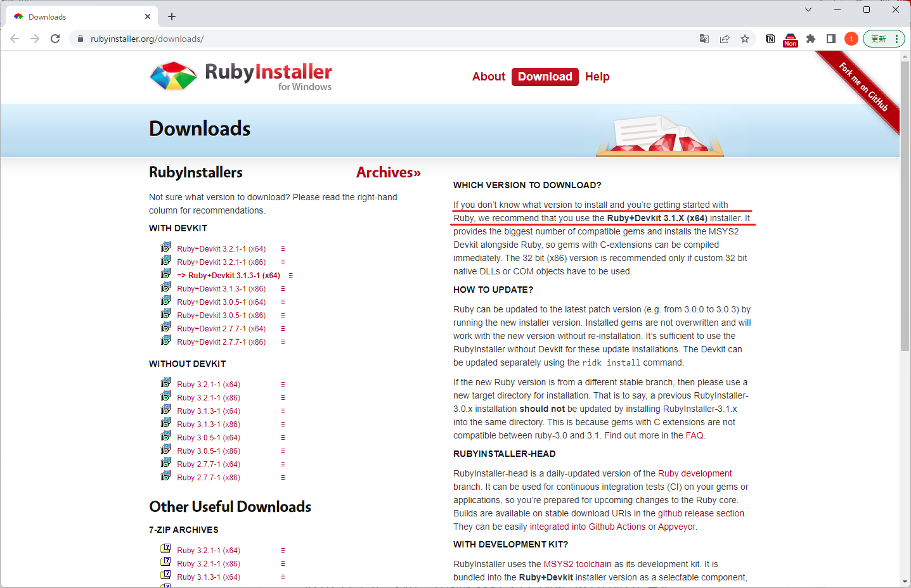Toggle checksum details for Ruby+Devkit 3.1.3-1 (x64)

291,275
